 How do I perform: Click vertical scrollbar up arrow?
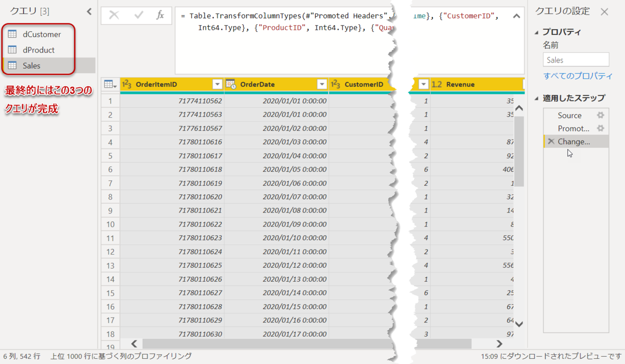click(519, 108)
